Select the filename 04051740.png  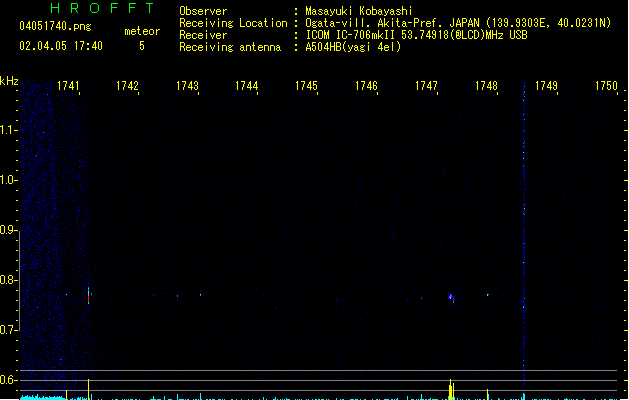click(55, 26)
